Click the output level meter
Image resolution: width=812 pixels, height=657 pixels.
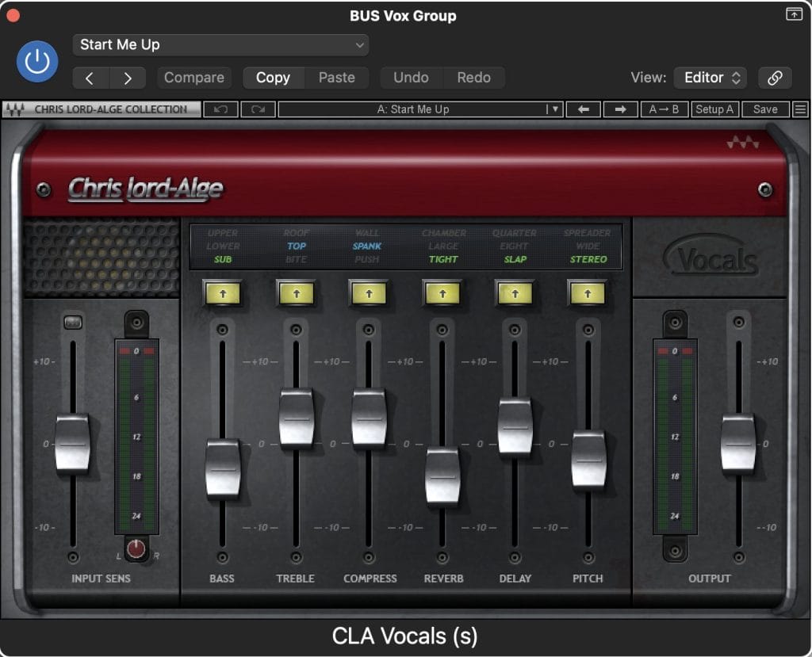point(675,437)
